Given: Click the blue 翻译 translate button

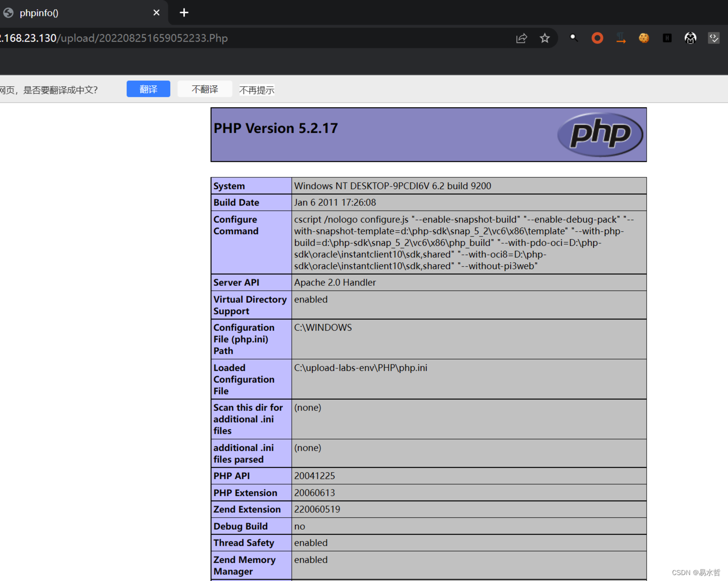Looking at the screenshot, I should coord(148,89).
